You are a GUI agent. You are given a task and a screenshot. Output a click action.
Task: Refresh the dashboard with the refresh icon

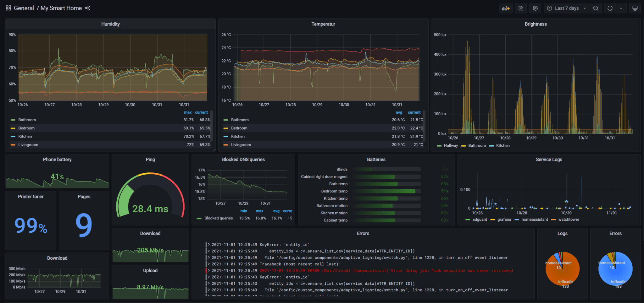coord(610,8)
